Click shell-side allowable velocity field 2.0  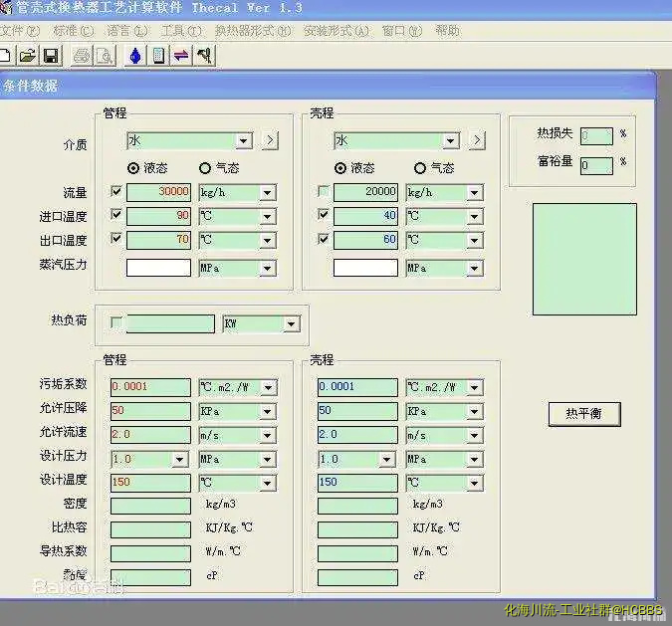pyautogui.click(x=357, y=435)
